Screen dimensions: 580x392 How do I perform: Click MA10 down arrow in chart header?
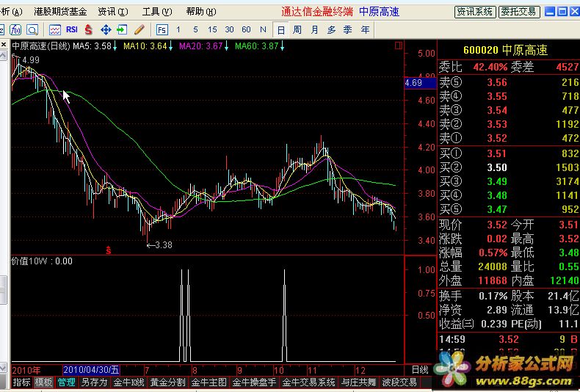point(170,46)
